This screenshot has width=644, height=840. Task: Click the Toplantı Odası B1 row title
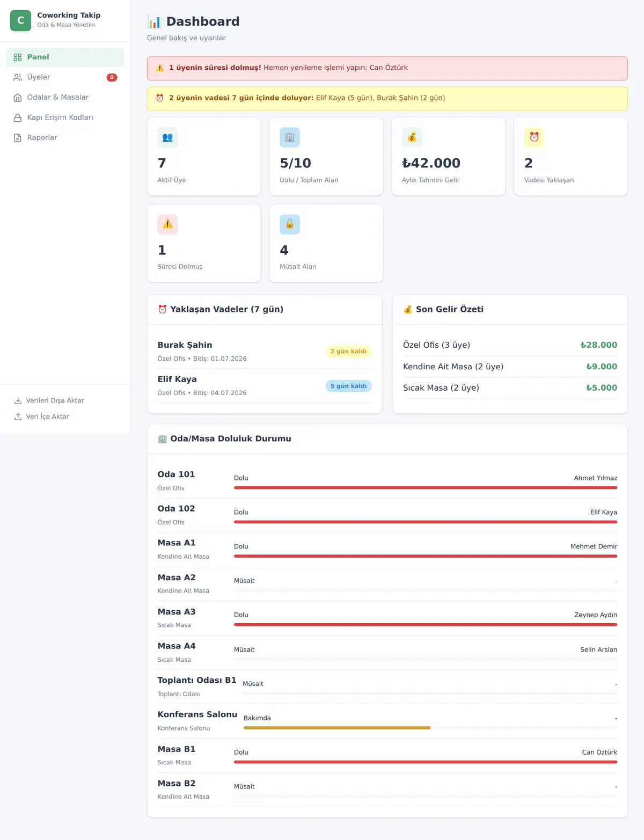tap(197, 681)
